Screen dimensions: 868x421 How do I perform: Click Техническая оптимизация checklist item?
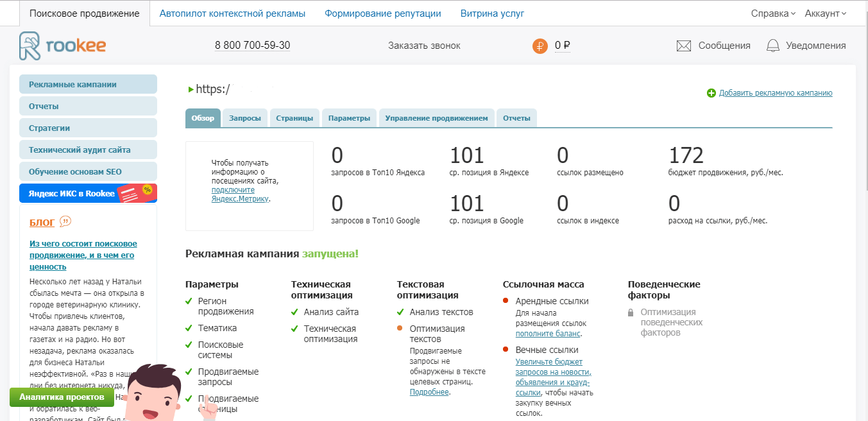(x=331, y=334)
